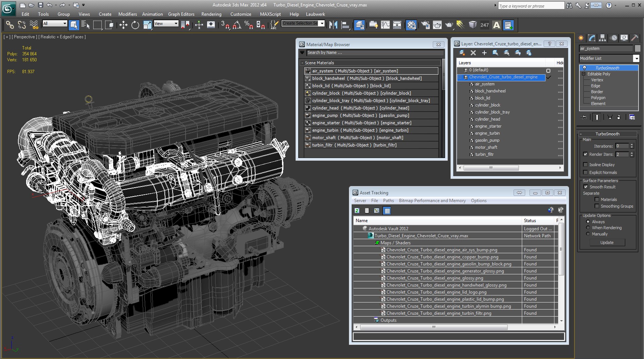Click the Update button
The height and width of the screenshot is (359, 644).
607,242
